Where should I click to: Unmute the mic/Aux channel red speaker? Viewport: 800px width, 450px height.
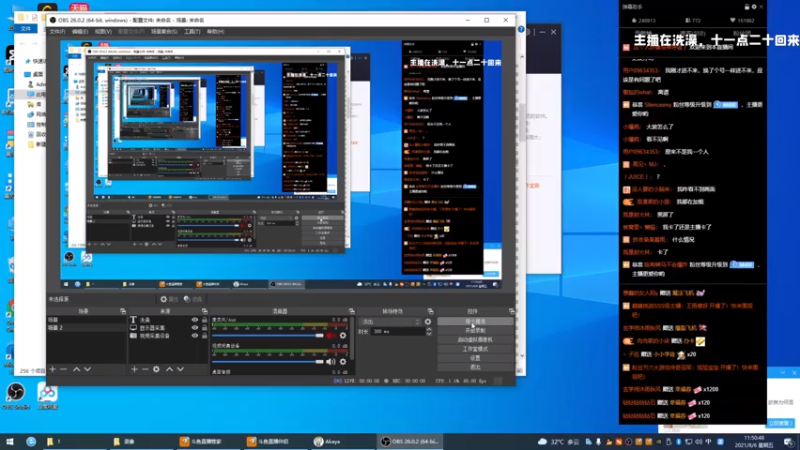pyautogui.click(x=331, y=336)
